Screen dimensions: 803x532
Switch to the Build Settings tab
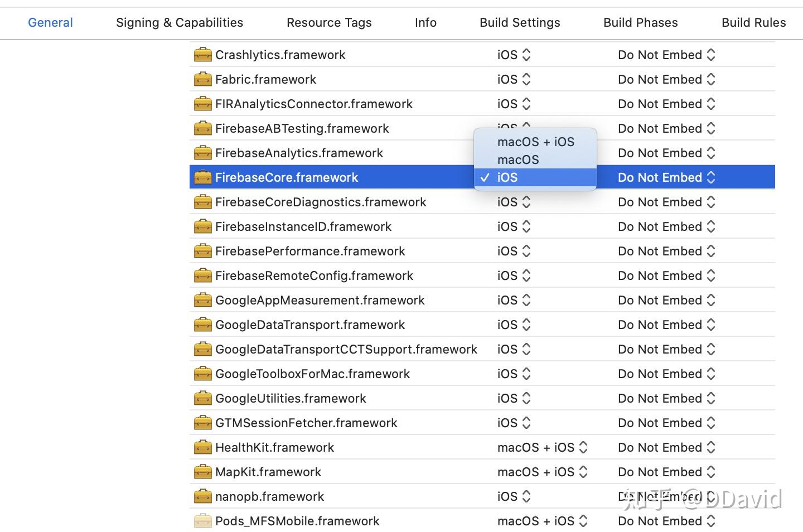click(520, 22)
